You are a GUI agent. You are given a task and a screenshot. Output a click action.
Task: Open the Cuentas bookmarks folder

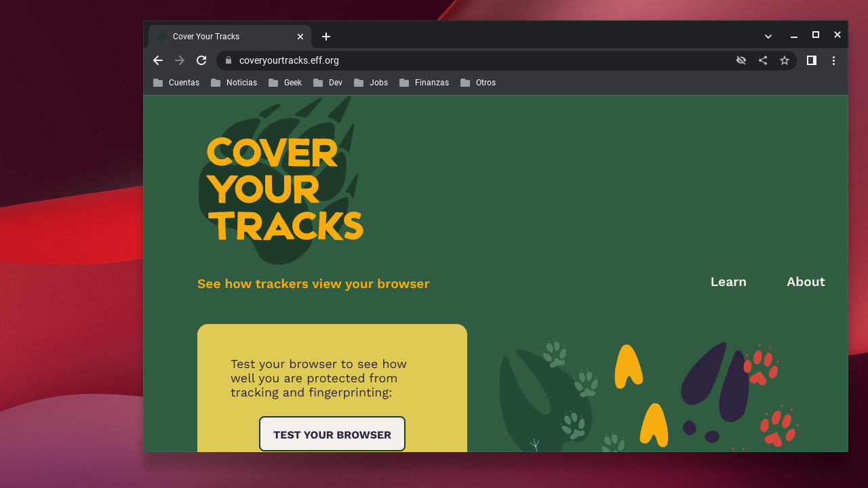point(176,83)
